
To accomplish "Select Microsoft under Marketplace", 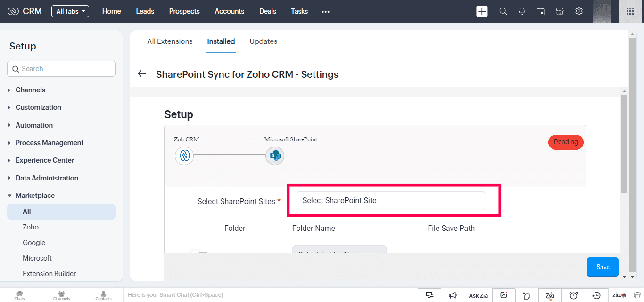I will point(37,258).
